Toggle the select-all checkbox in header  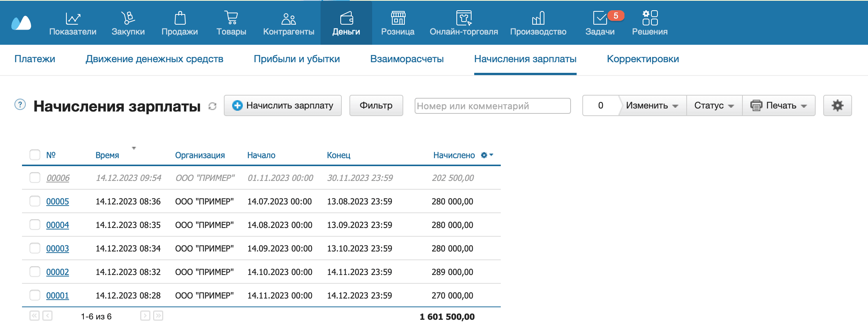coord(35,155)
